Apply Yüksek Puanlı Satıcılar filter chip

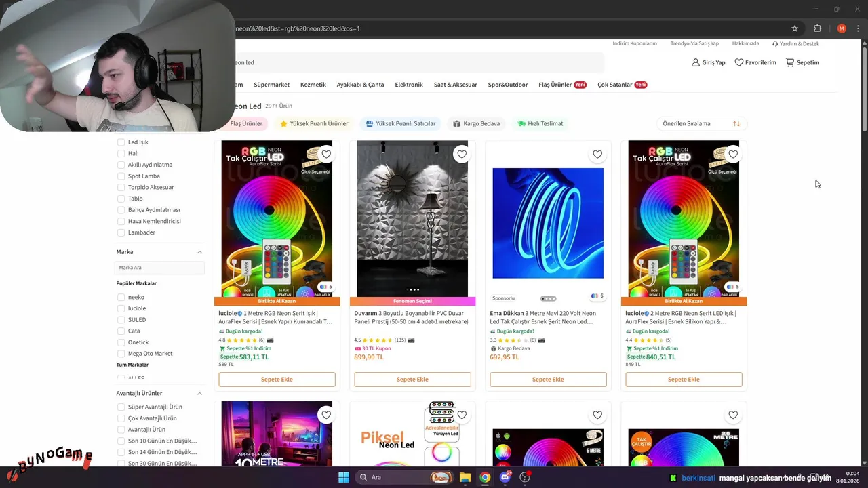[x=400, y=123]
